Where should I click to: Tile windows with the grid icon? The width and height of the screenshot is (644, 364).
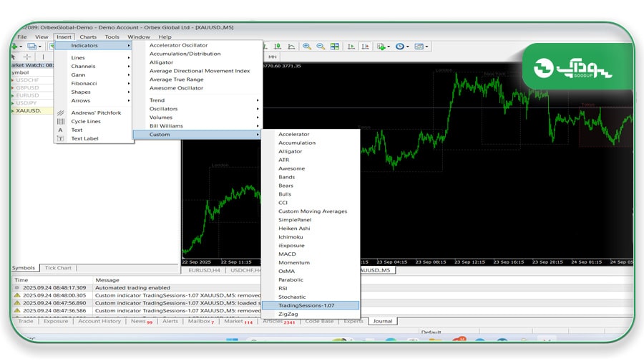[x=335, y=47]
